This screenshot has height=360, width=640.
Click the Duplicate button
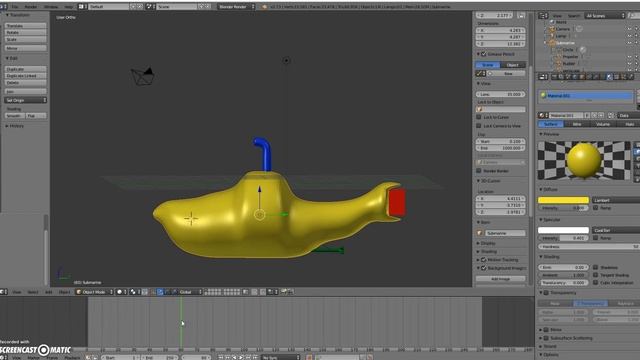[x=25, y=69]
